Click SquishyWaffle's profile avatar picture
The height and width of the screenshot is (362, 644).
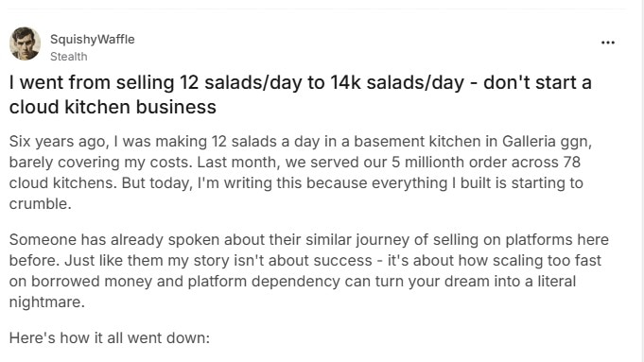point(25,43)
